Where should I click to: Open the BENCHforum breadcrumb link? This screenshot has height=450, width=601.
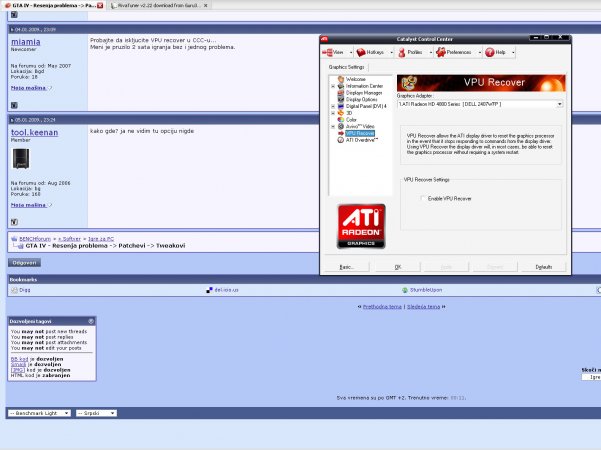click(35, 239)
